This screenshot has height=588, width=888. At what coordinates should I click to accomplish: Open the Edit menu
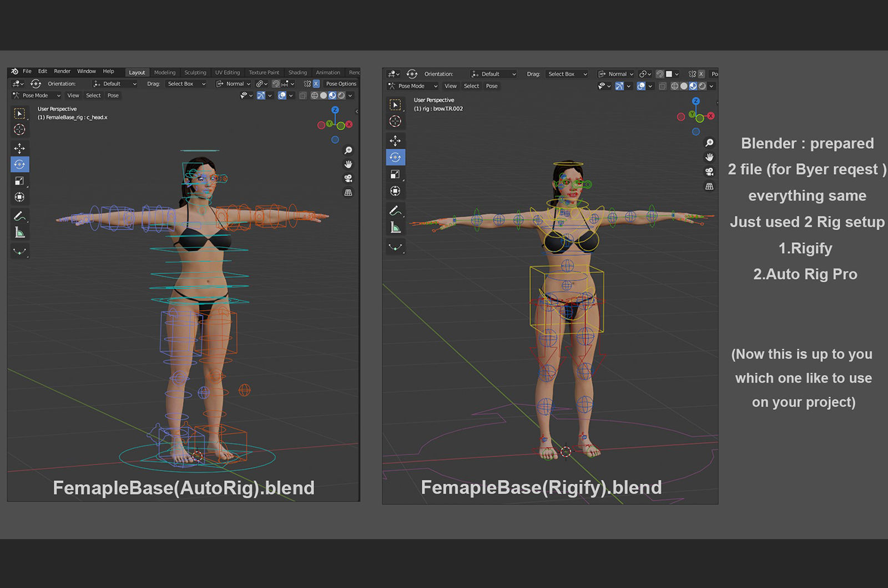coord(43,72)
